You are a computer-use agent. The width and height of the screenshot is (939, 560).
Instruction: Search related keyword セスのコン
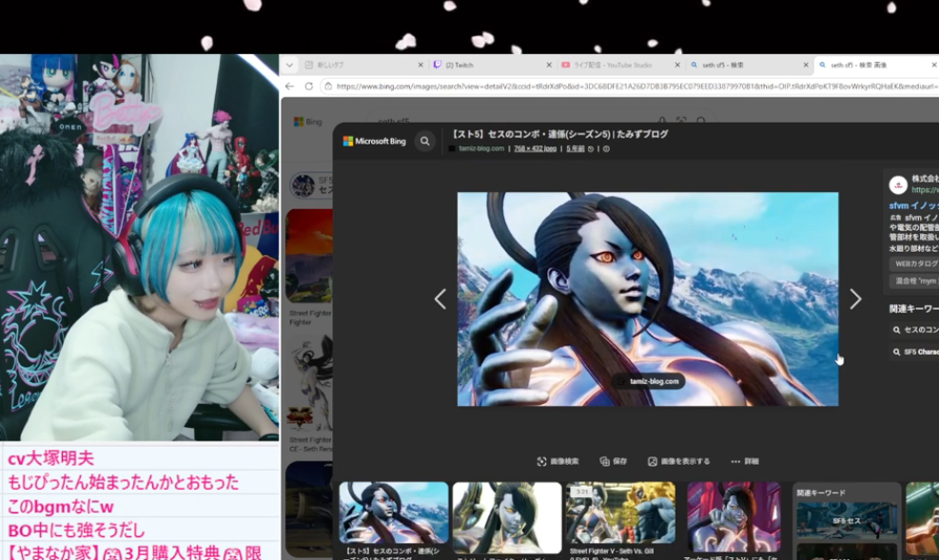[x=914, y=330]
